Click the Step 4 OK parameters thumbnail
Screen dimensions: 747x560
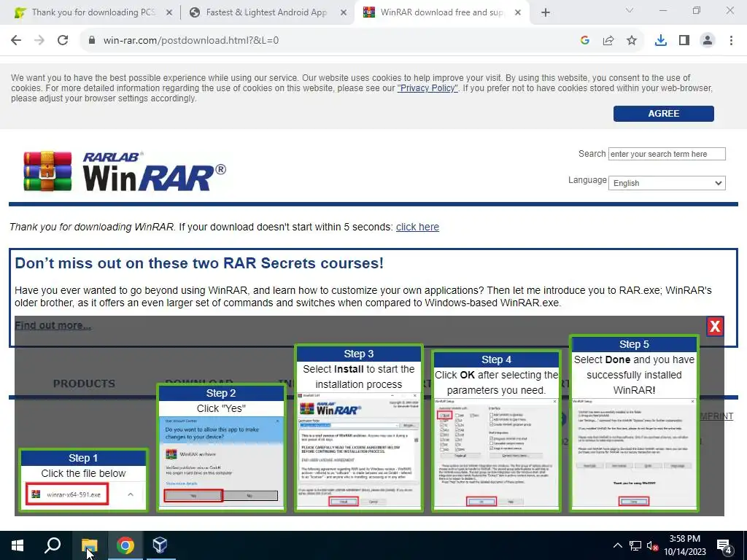496,431
